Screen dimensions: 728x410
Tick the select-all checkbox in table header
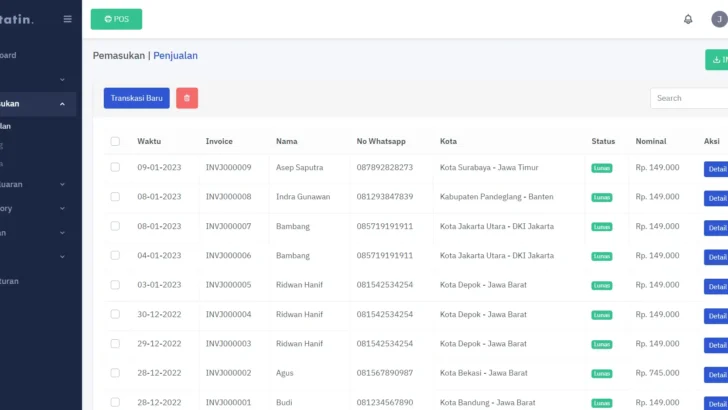click(x=115, y=141)
